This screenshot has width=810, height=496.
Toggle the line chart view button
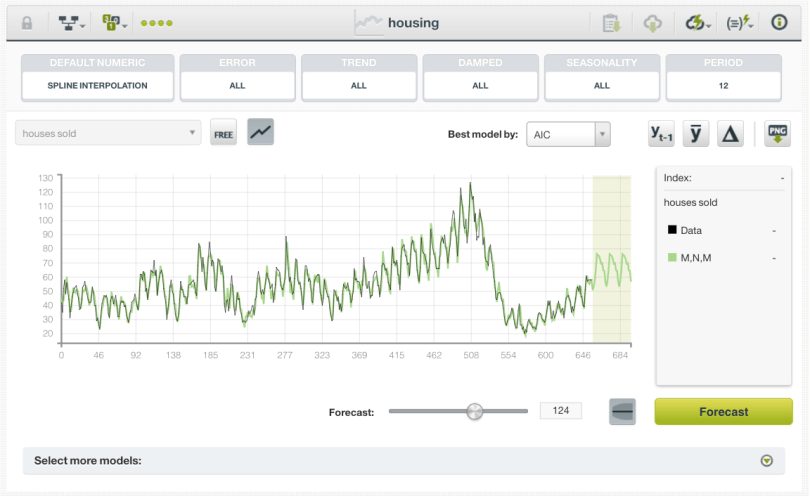pyautogui.click(x=261, y=132)
